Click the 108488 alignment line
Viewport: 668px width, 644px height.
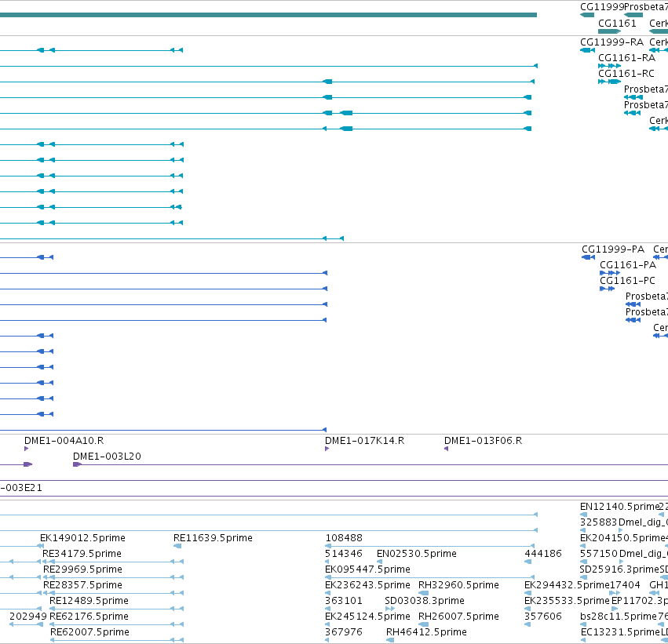click(x=429, y=546)
